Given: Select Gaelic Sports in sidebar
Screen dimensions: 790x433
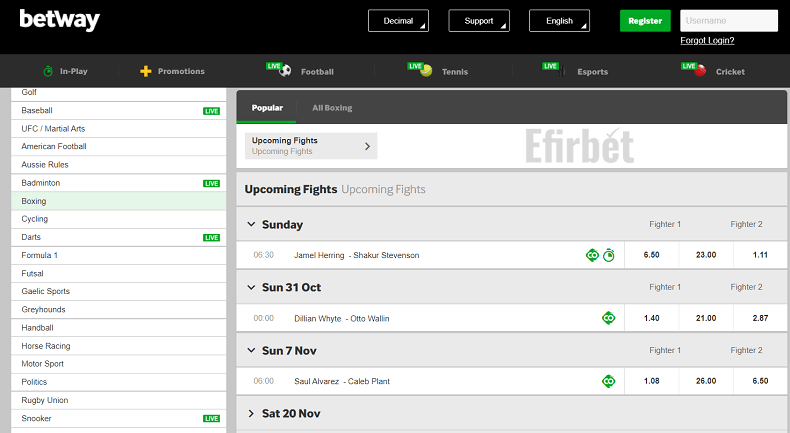Looking at the screenshot, I should [x=118, y=291].
